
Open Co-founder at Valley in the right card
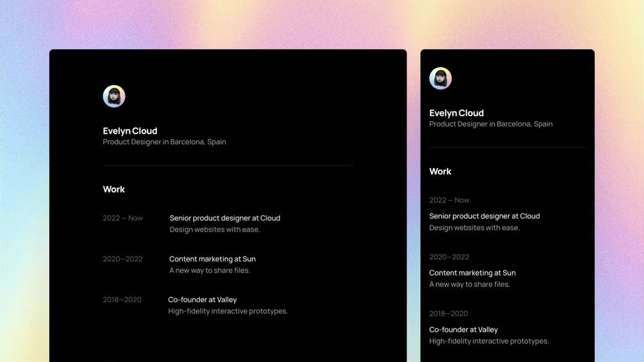coord(463,330)
